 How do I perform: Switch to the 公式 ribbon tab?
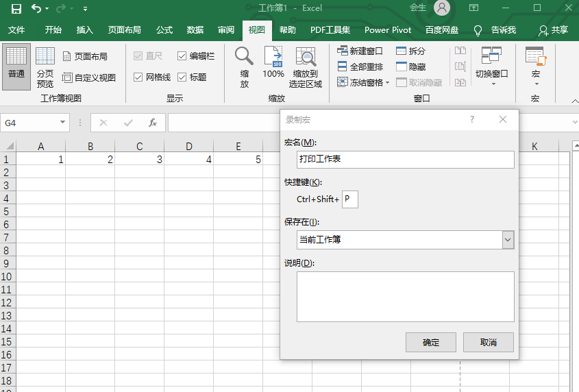164,30
